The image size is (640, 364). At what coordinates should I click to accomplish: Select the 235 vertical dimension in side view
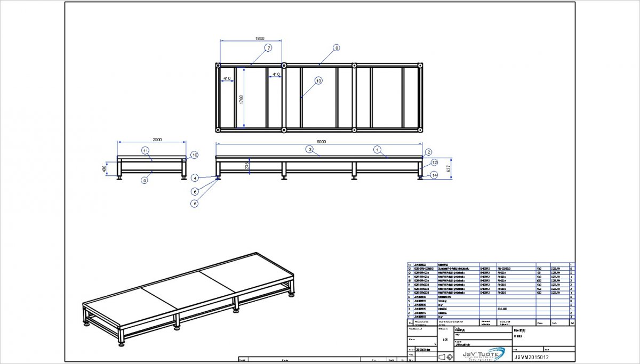[249, 165]
